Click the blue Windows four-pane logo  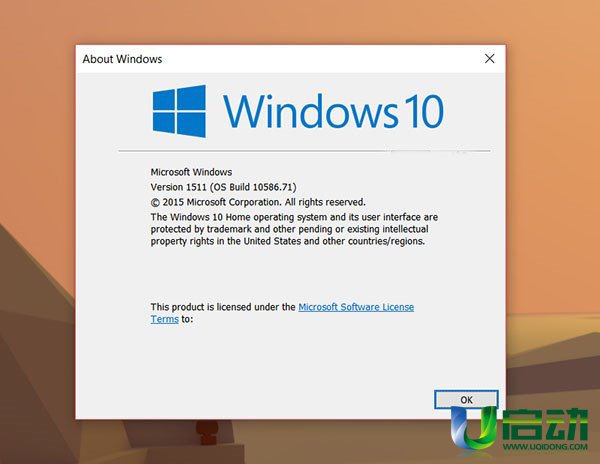pyautogui.click(x=179, y=111)
